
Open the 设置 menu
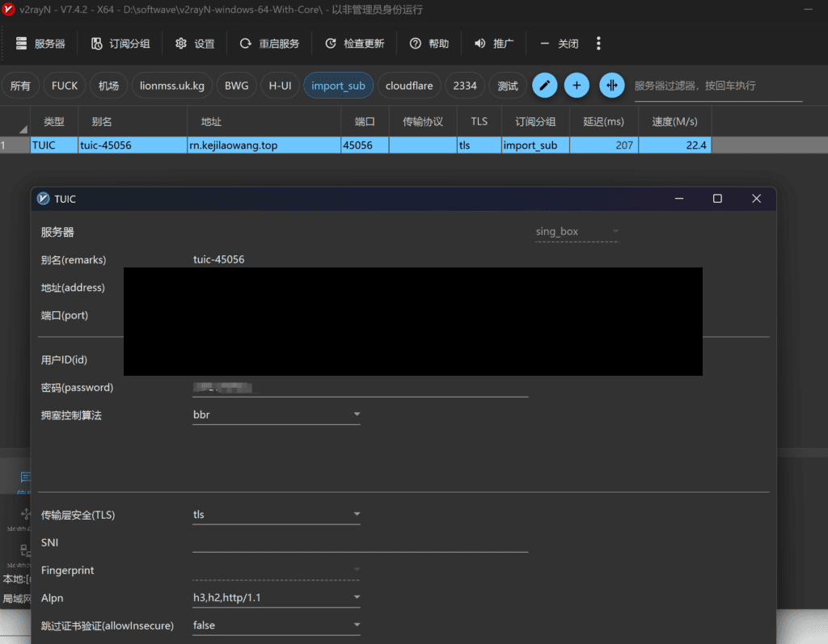195,44
